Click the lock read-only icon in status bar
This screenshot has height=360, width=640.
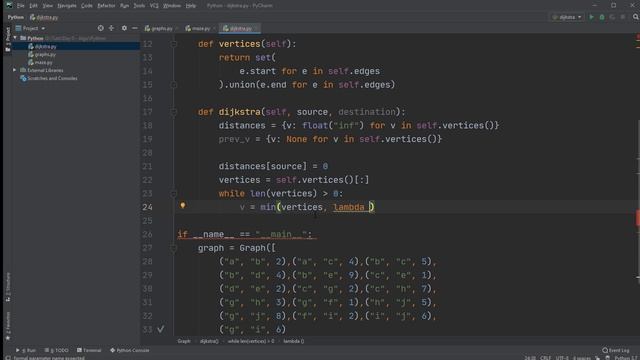[x=607, y=358]
